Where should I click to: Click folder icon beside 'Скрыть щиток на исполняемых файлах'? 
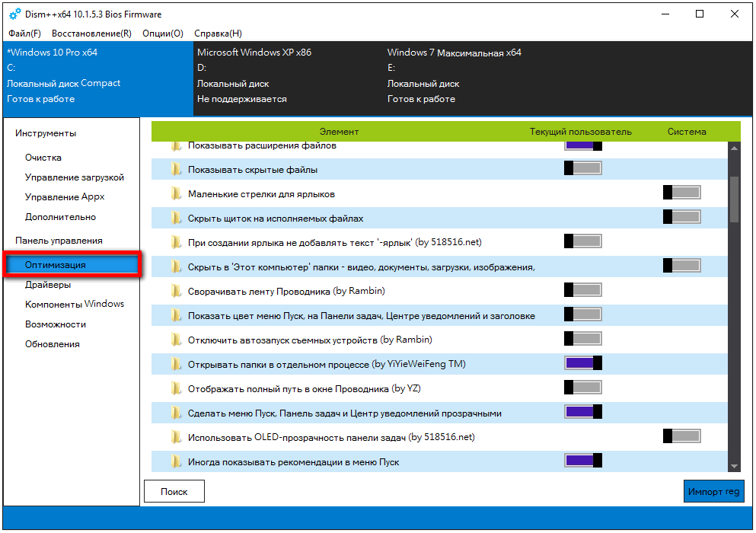(177, 219)
